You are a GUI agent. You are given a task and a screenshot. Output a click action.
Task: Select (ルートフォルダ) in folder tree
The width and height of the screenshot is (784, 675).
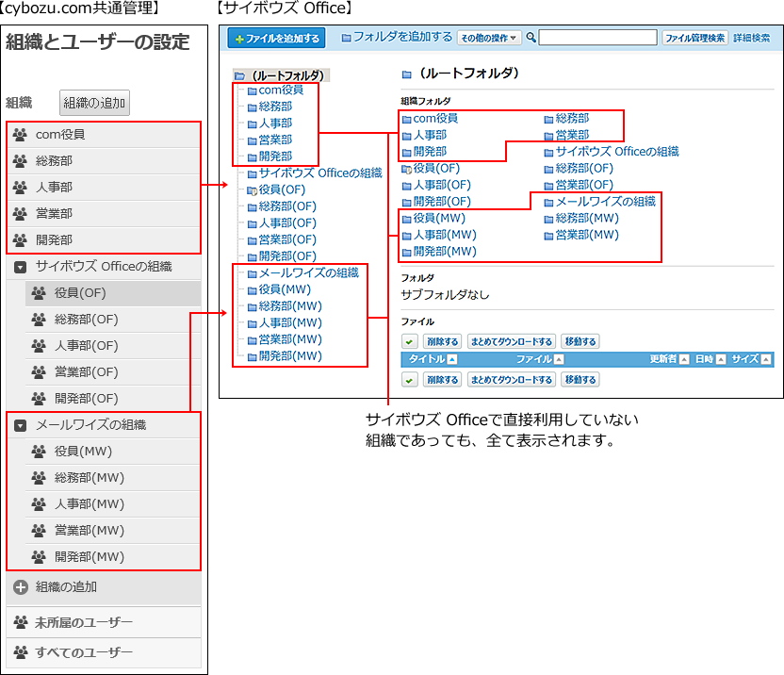282,75
